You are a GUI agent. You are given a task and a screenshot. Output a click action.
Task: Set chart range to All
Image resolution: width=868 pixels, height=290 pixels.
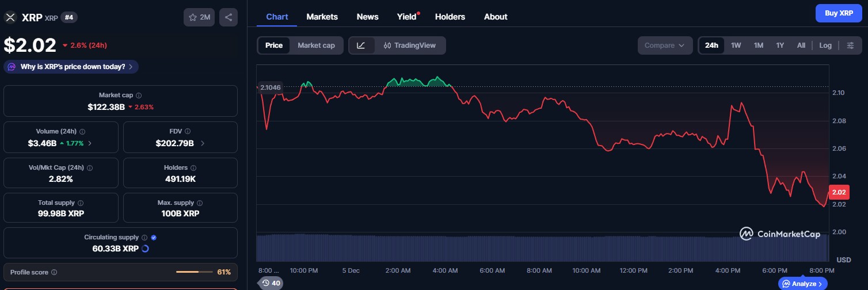[x=801, y=45]
